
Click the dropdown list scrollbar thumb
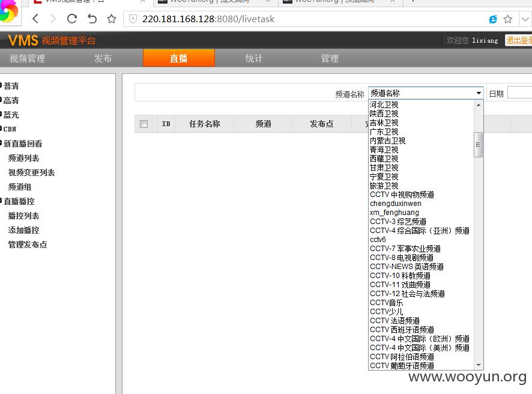tap(479, 145)
